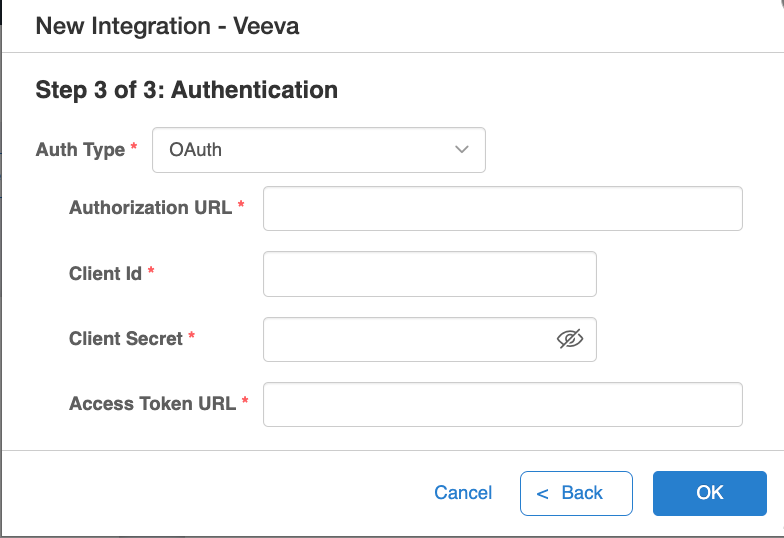Confirm the integration with OK
This screenshot has width=784, height=538.
(710, 493)
